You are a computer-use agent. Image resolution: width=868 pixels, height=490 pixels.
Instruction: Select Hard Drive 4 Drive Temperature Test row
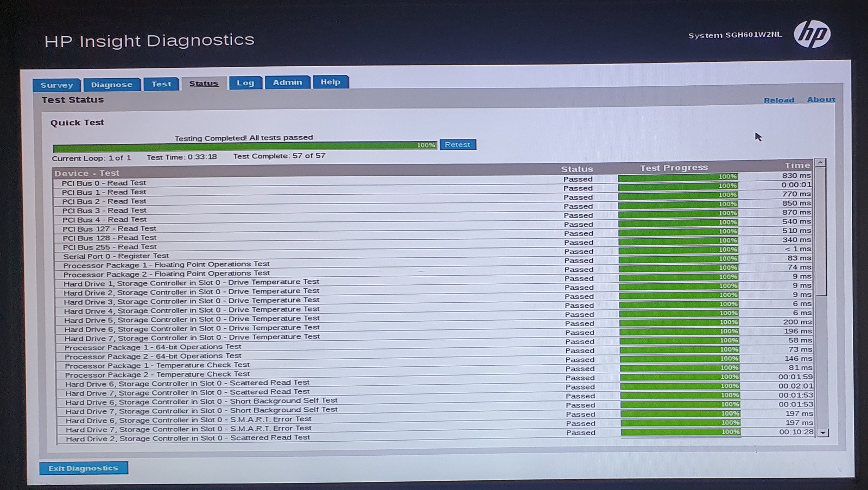(433, 308)
